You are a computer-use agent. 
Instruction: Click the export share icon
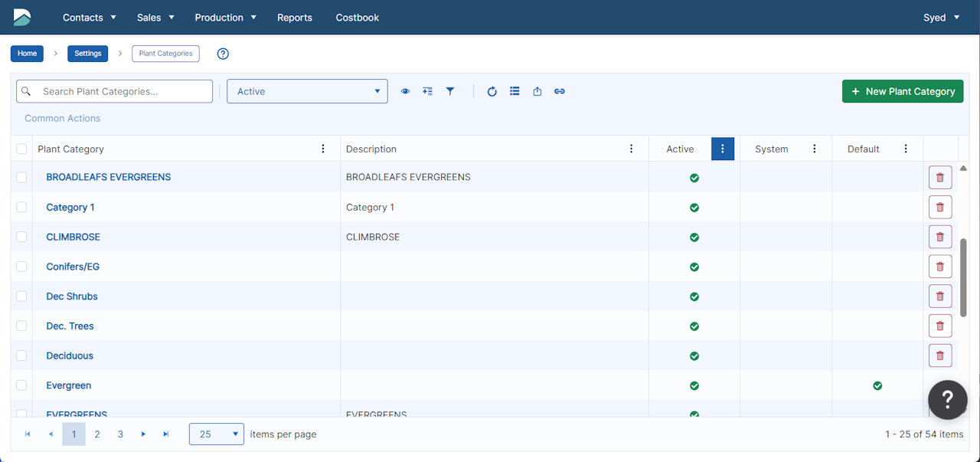click(537, 91)
